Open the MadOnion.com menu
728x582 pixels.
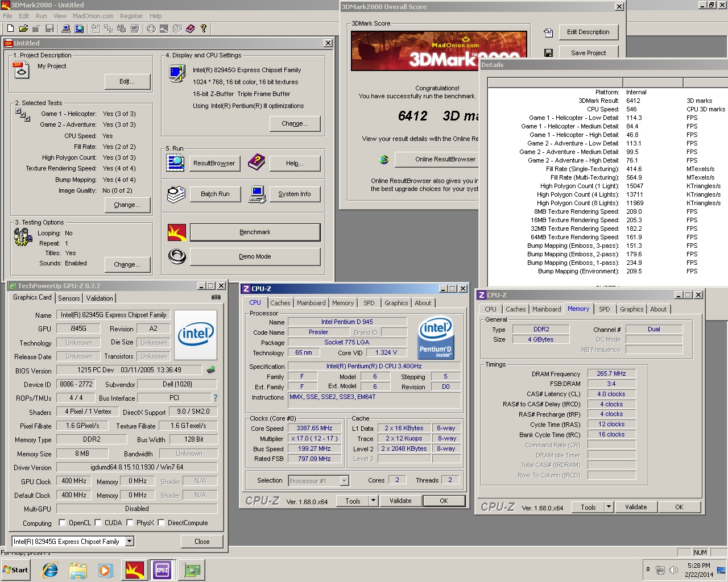coord(93,16)
